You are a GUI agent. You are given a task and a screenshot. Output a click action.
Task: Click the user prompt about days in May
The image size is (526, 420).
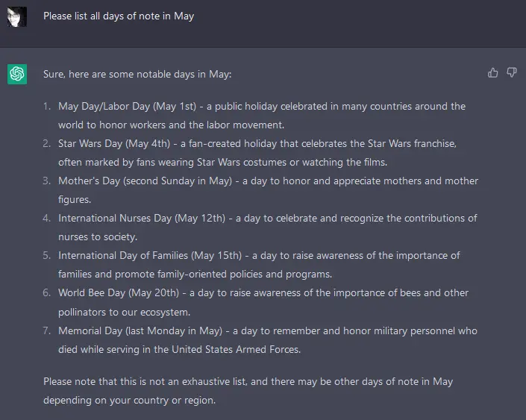[119, 16]
